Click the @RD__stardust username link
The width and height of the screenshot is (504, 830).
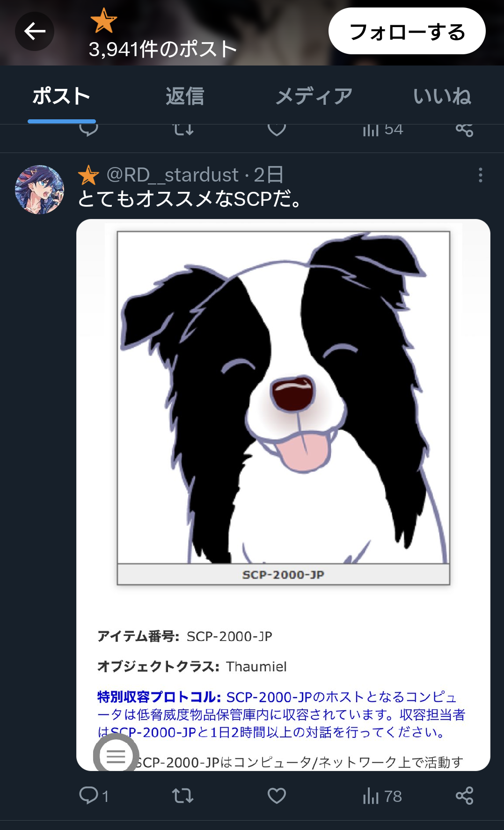[173, 175]
